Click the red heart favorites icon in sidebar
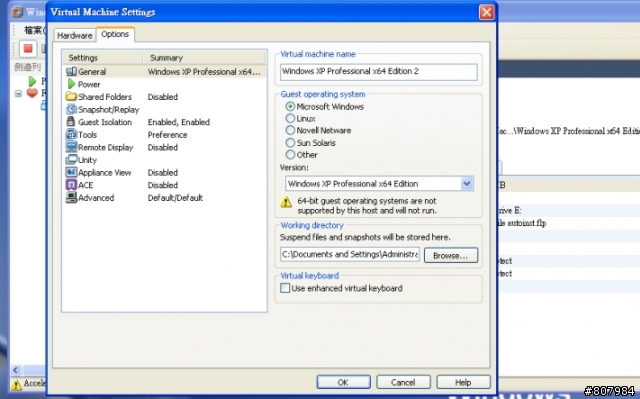This screenshot has height=399, width=640. coord(32,93)
